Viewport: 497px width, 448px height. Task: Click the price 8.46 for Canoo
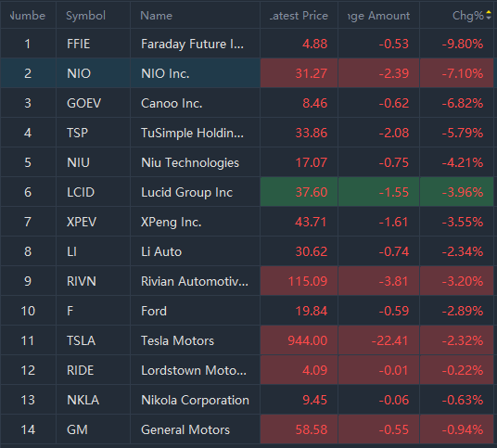314,103
